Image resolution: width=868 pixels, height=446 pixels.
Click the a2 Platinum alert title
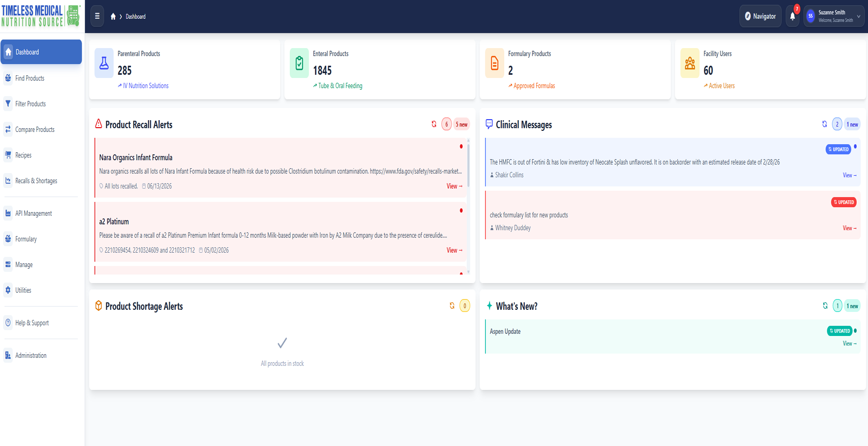(x=114, y=222)
